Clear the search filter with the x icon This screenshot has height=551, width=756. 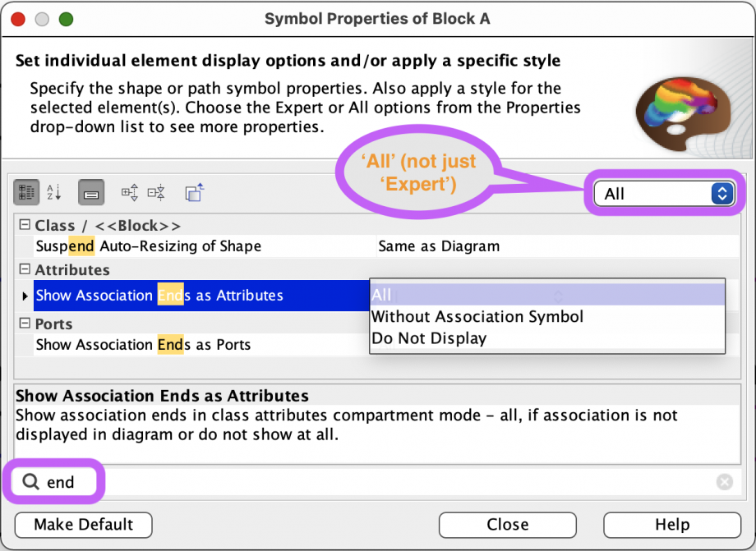point(725,482)
